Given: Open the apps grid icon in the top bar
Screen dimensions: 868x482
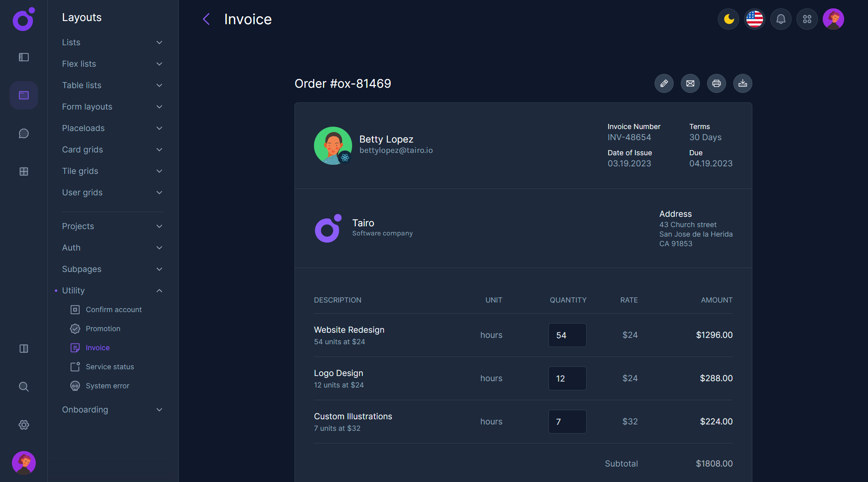Looking at the screenshot, I should (807, 19).
